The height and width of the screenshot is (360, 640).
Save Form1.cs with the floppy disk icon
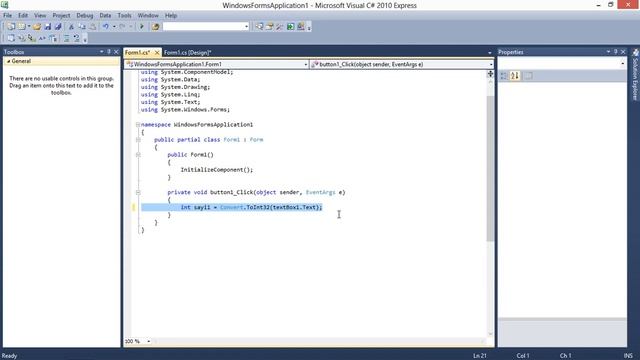(x=48, y=27)
